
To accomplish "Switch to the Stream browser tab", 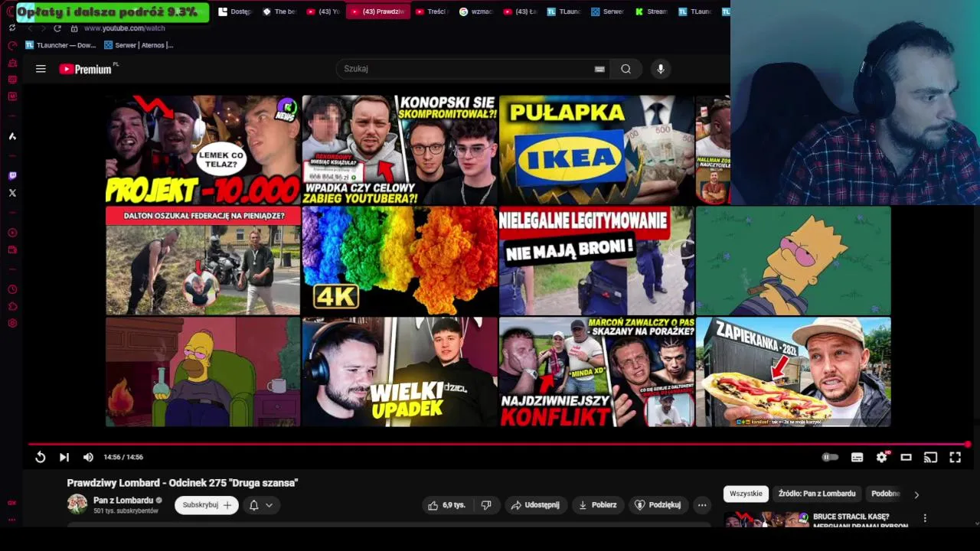I will point(651,11).
